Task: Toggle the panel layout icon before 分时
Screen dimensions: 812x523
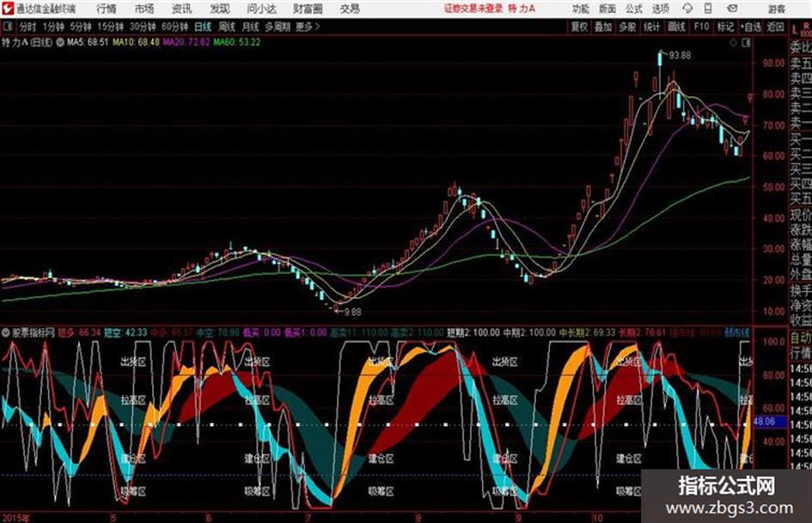Action: (7, 27)
